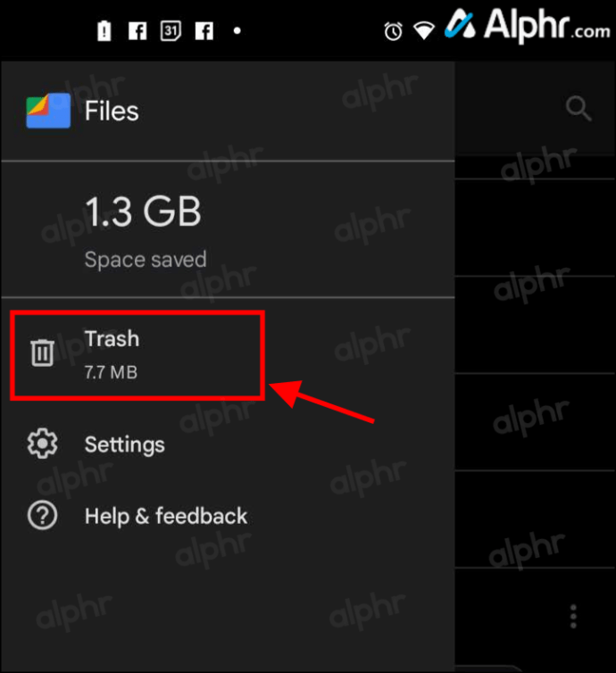This screenshot has width=616, height=673.
Task: Tap the first Facebook notification icon
Action: click(137, 31)
